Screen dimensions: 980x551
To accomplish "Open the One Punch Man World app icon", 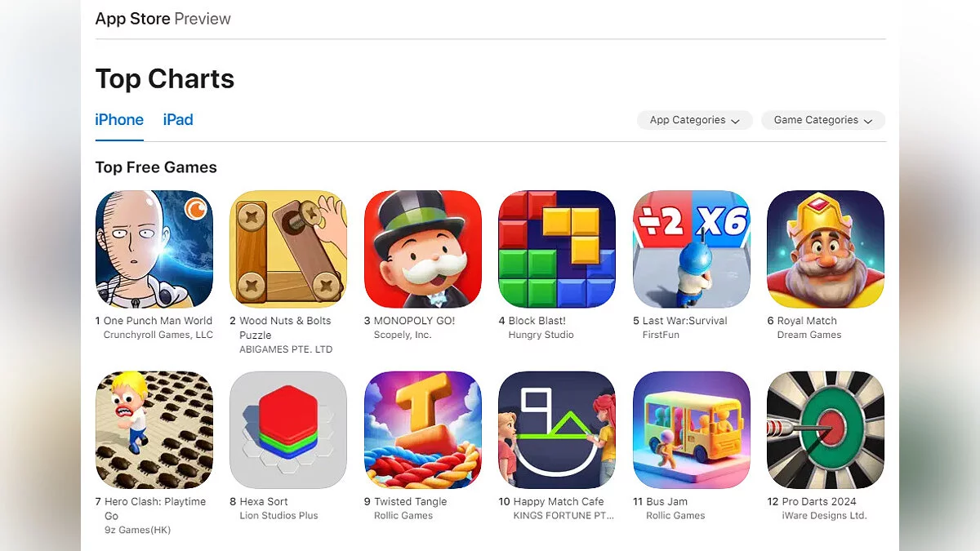I will pyautogui.click(x=154, y=249).
